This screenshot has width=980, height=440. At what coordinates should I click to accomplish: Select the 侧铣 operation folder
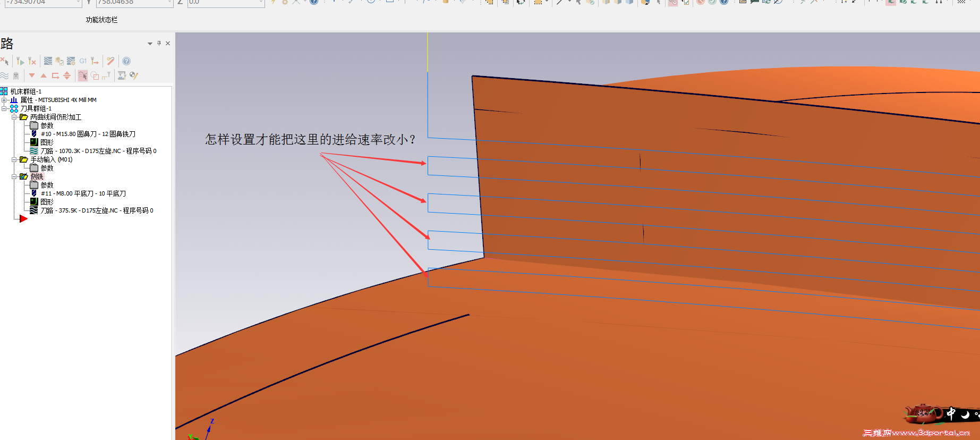(x=37, y=176)
